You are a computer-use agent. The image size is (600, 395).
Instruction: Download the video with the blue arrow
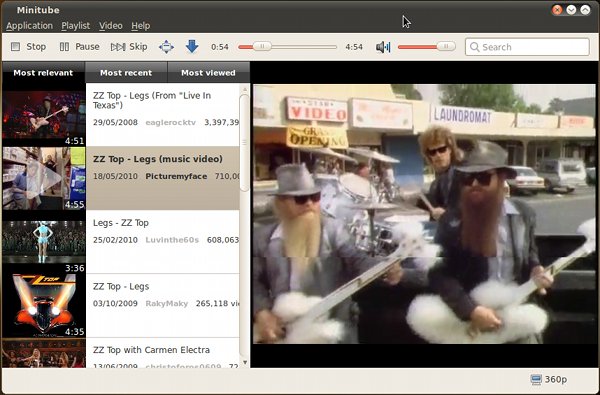point(192,46)
